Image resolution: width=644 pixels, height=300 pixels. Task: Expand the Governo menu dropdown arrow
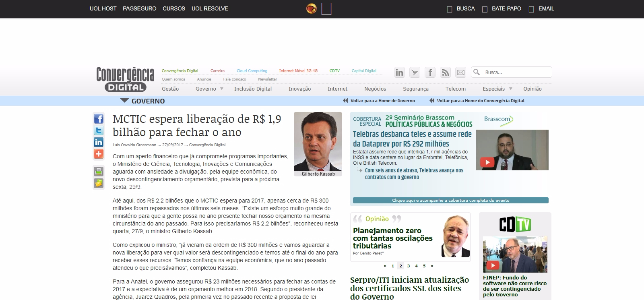[x=221, y=89]
